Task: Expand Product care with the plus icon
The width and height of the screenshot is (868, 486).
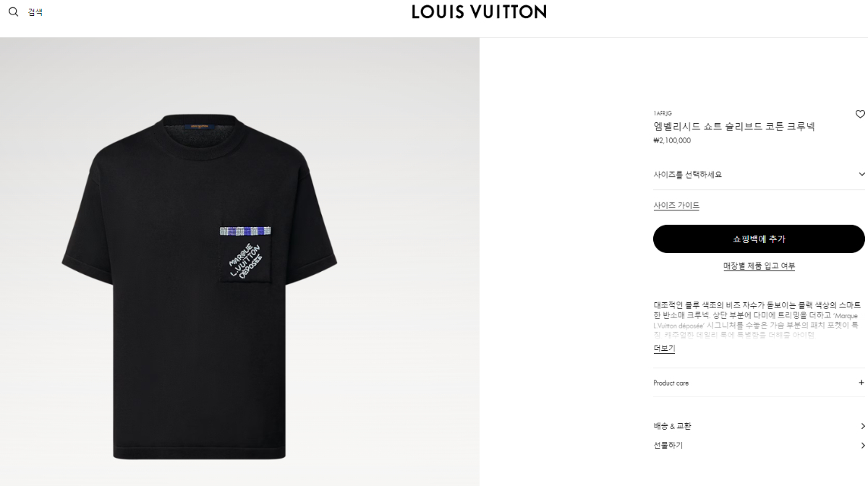Action: coord(861,383)
